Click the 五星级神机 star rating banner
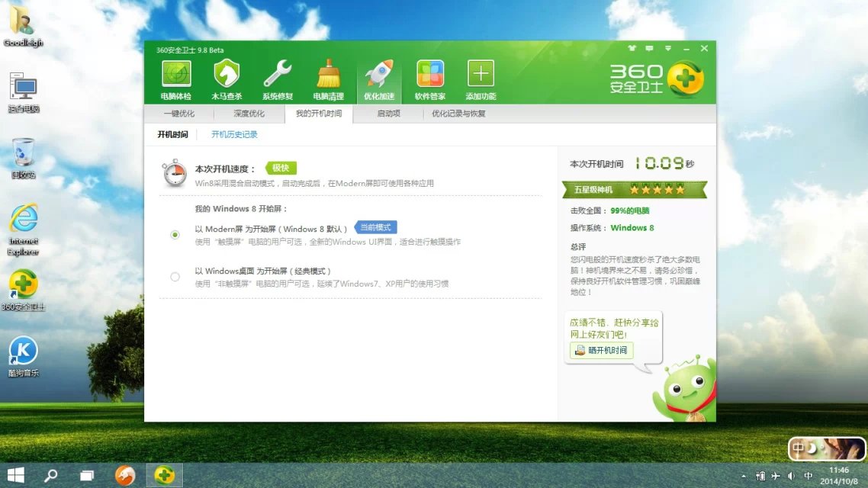Image resolution: width=868 pixels, height=488 pixels. tap(635, 190)
